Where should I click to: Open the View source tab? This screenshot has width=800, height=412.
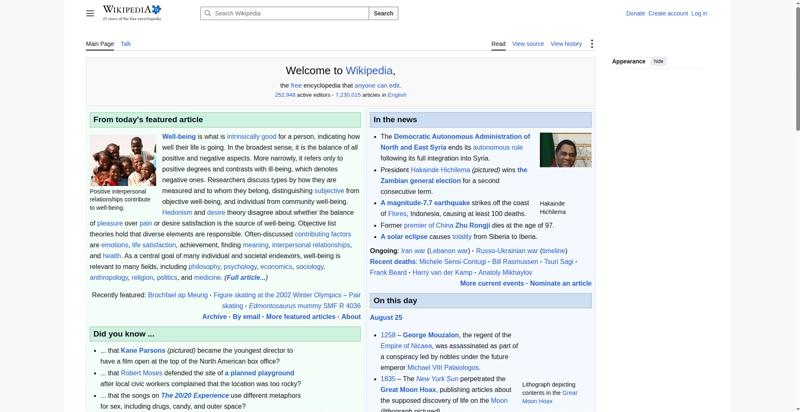pyautogui.click(x=528, y=44)
